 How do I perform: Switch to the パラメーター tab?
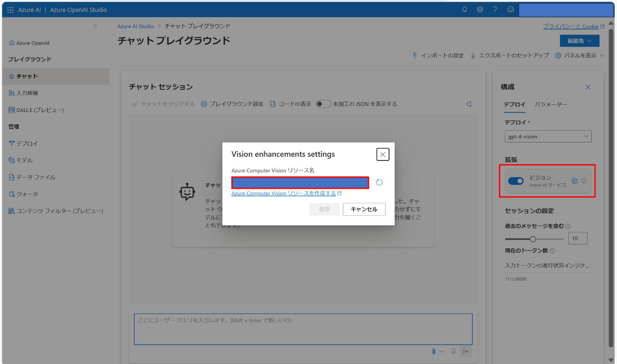click(550, 105)
